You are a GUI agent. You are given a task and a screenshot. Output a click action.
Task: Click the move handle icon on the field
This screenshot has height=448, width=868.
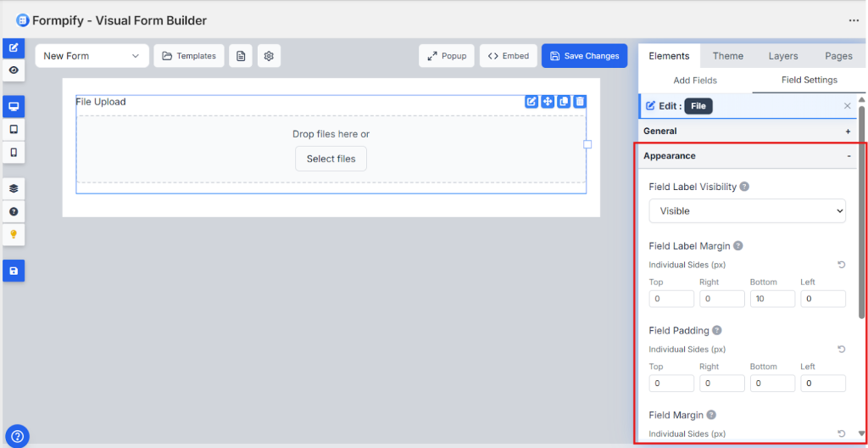click(548, 102)
